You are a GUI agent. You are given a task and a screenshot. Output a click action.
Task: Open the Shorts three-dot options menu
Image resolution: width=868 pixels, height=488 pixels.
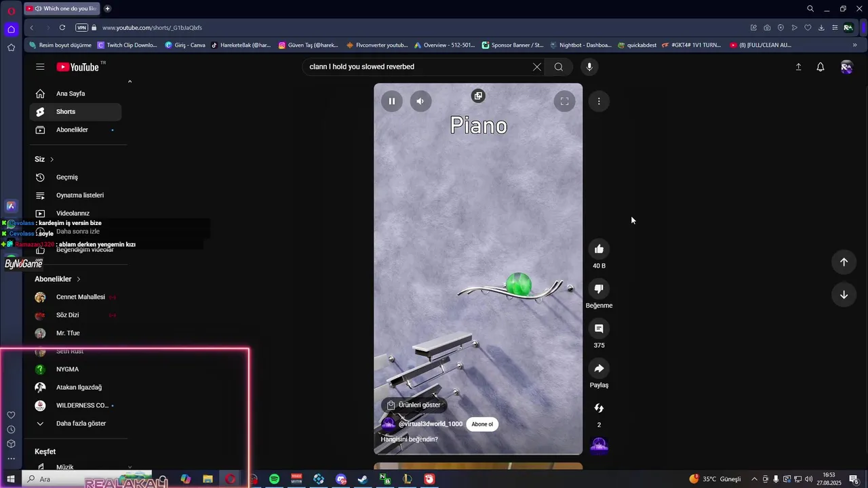click(x=599, y=101)
